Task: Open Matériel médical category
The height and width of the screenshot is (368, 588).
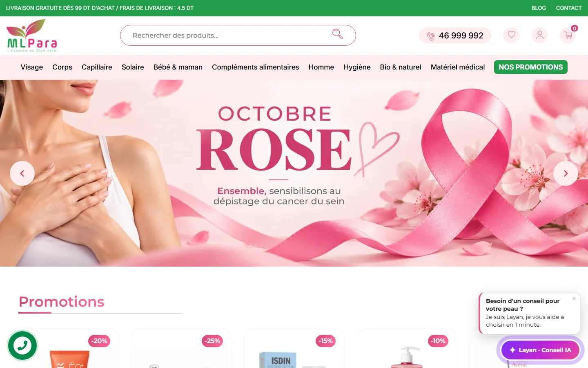Action: (x=458, y=67)
